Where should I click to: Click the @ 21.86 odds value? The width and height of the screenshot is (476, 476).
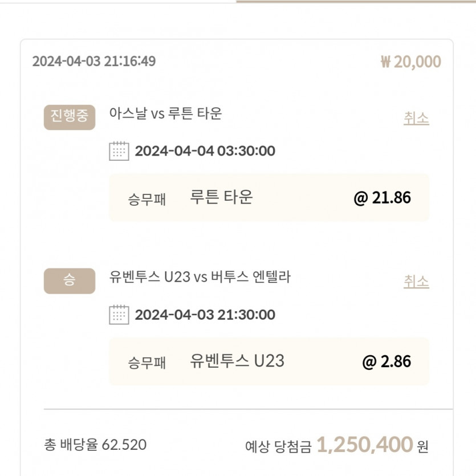tap(382, 198)
